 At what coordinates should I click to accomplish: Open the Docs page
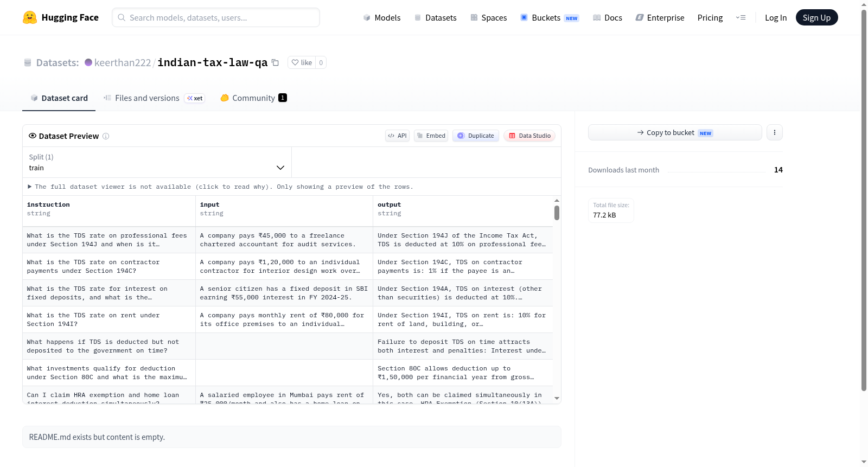(x=607, y=17)
